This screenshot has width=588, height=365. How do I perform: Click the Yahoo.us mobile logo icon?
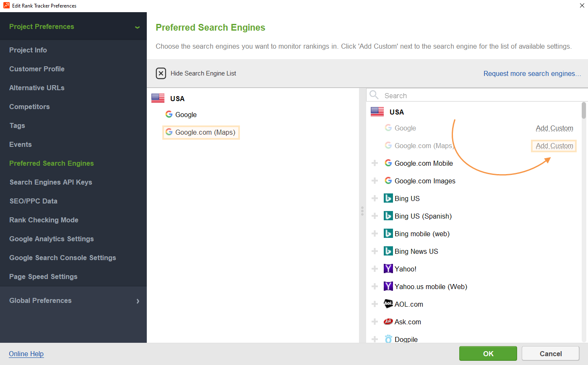point(388,286)
